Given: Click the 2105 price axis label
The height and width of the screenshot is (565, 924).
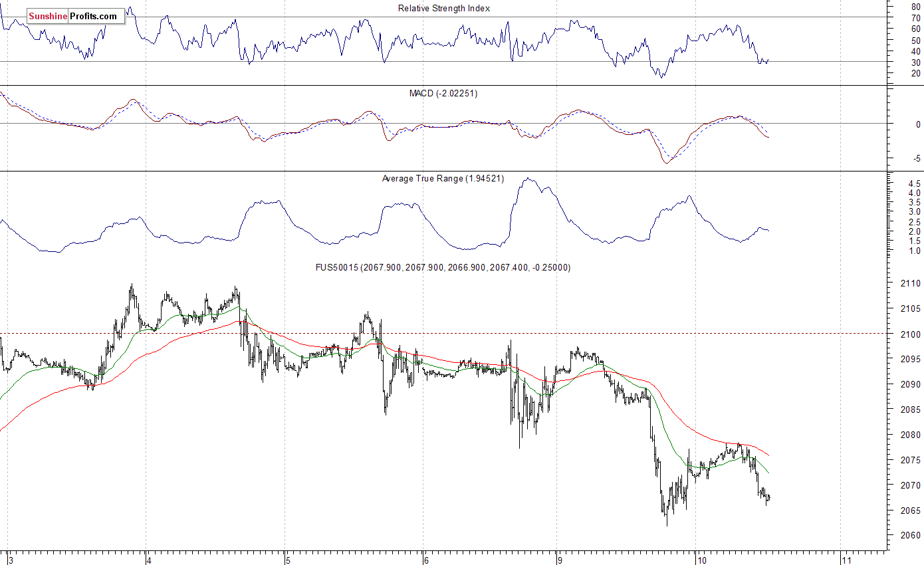Looking at the screenshot, I should (911, 308).
